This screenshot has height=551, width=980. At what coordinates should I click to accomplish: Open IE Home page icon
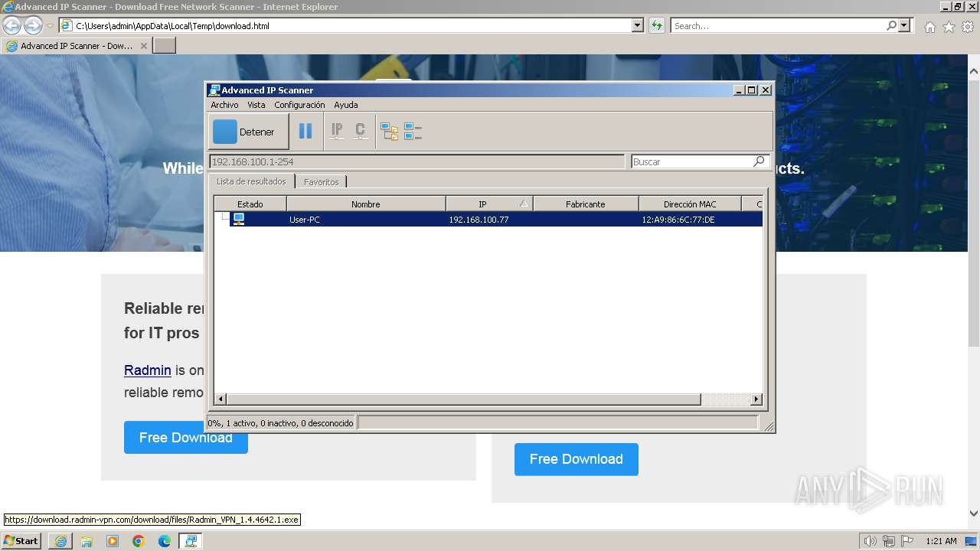point(929,27)
